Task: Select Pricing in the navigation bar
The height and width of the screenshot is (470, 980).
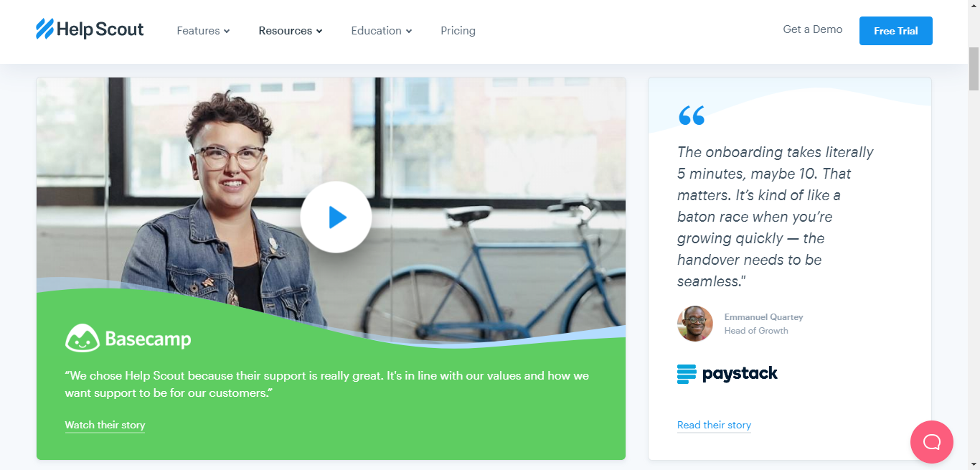Action: click(458, 31)
